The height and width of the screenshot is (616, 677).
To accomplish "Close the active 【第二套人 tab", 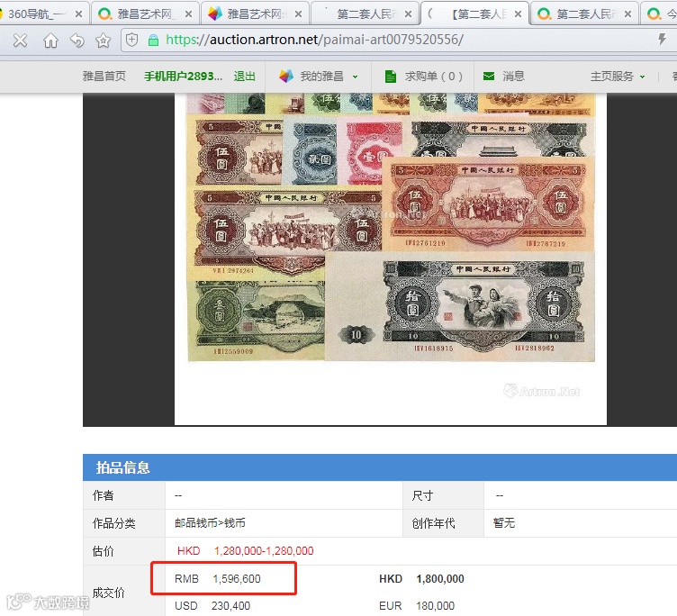I will (x=519, y=14).
